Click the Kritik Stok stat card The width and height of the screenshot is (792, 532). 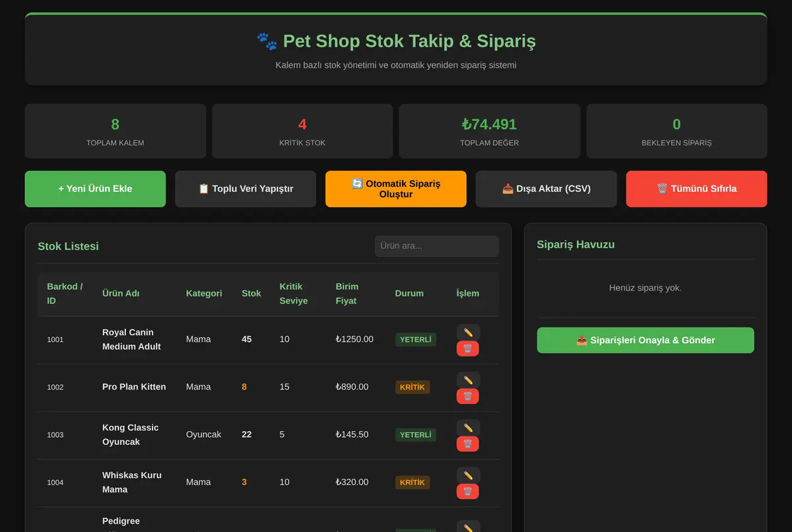[x=302, y=131]
